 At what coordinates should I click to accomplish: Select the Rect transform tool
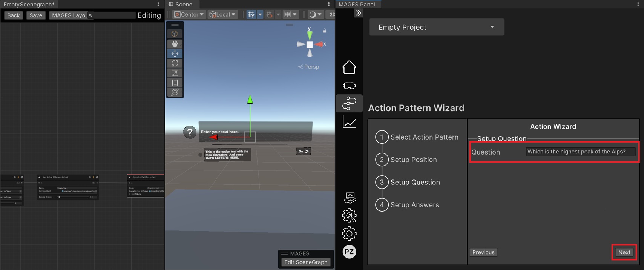(x=175, y=83)
